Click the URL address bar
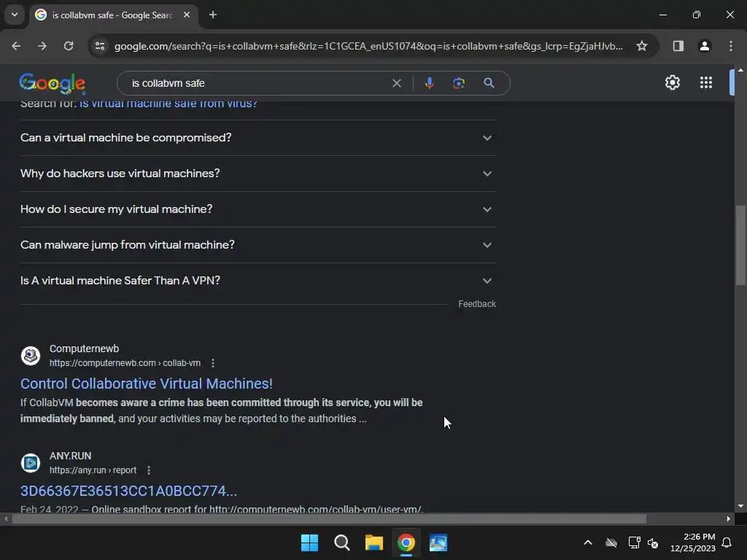 [368, 46]
